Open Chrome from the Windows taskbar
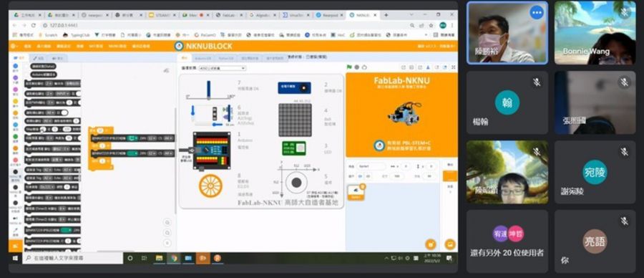Viewport: 644px width, 278px height. 174,258
